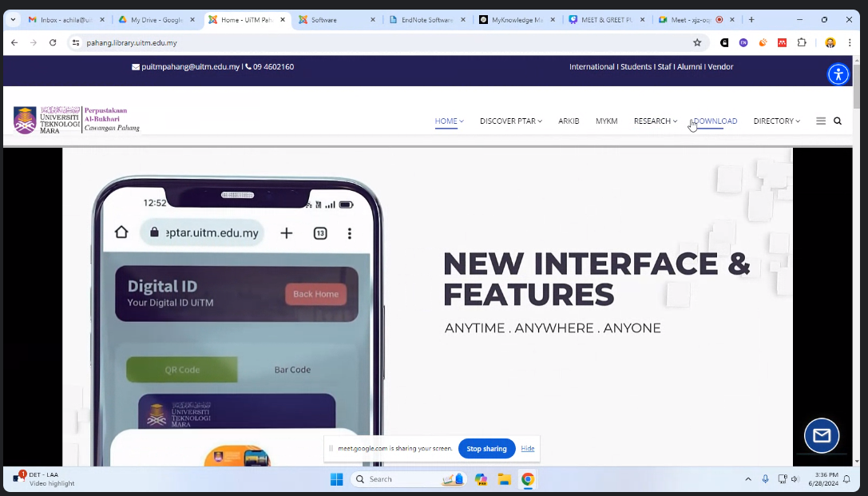Switch to the My Drive tab
The image size is (868, 496).
pyautogui.click(x=156, y=19)
